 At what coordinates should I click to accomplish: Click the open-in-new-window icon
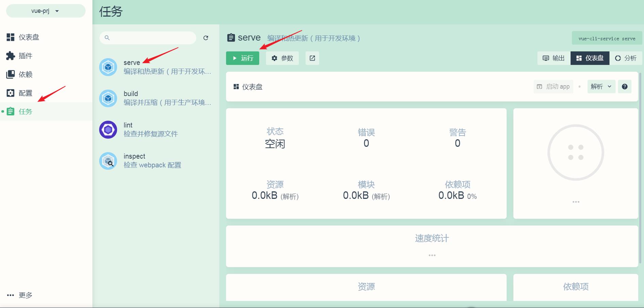(x=312, y=58)
